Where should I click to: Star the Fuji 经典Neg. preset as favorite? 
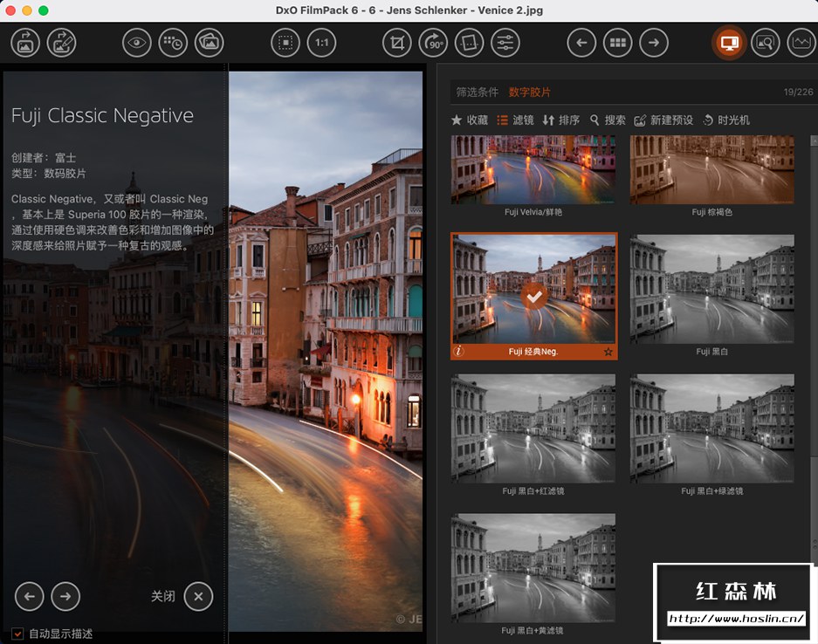(608, 352)
